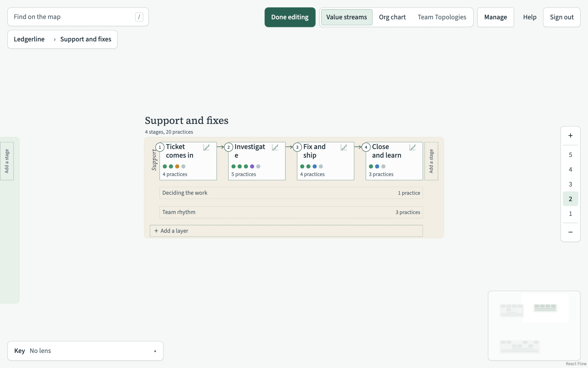The height and width of the screenshot is (368, 588).
Task: Go to Ledgerline breadcrumb
Action: click(29, 39)
